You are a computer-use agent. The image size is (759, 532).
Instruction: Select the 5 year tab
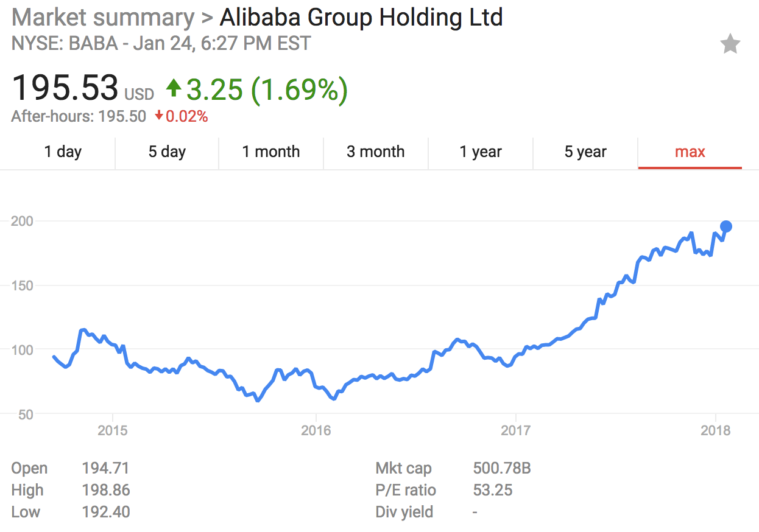click(585, 152)
